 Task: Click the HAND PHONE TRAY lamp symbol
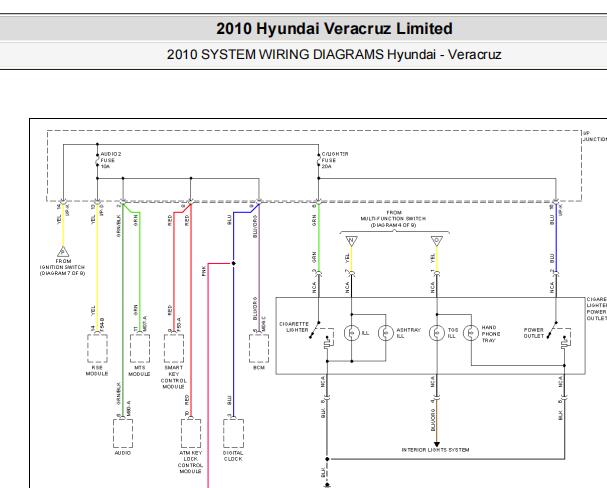click(471, 333)
